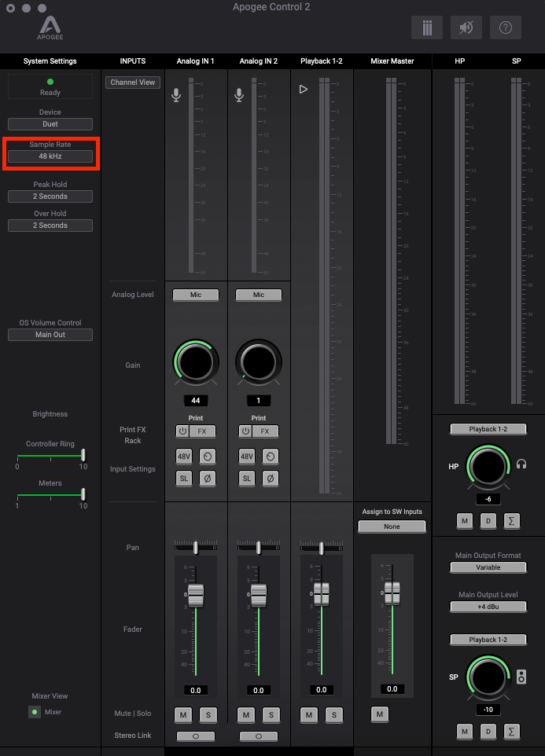Change Analog IN 1 level from Mic
545x756 pixels.
196,295
